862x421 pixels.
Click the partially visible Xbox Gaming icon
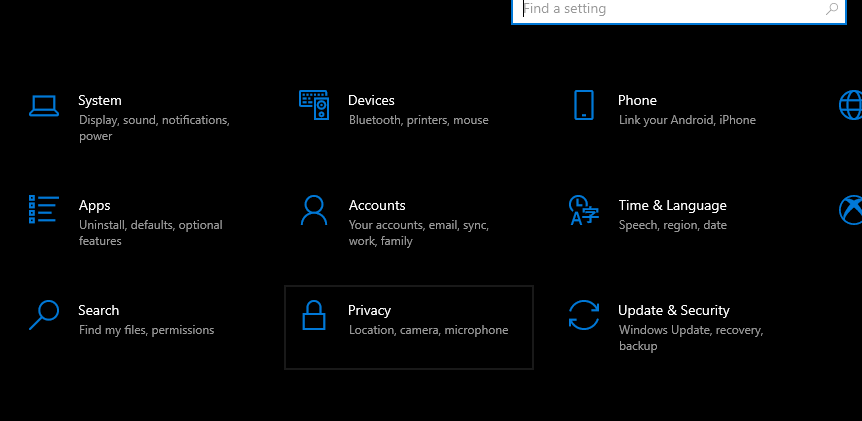click(x=850, y=210)
